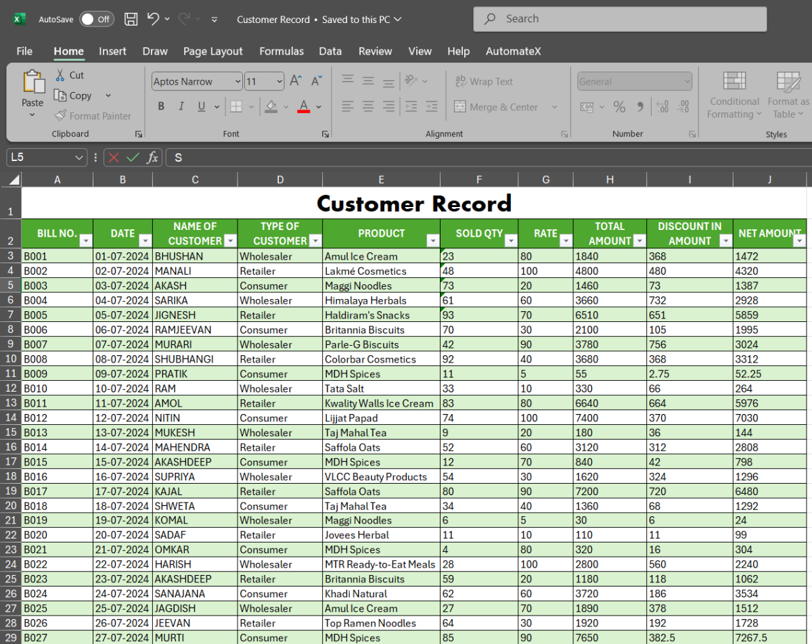The height and width of the screenshot is (644, 812).
Task: Click the Insert Function fx icon
Action: (x=153, y=158)
